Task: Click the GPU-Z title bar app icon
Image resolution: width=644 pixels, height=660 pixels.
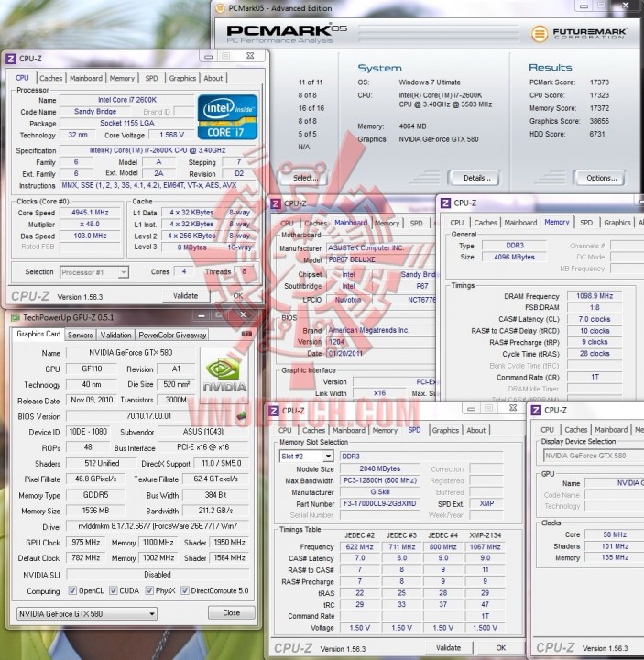Action: tap(16, 317)
